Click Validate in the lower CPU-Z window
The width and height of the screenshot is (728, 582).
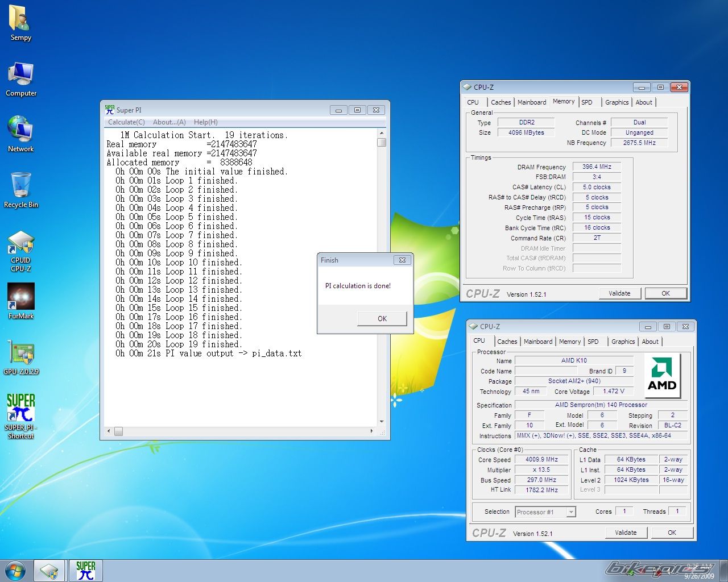tap(626, 533)
